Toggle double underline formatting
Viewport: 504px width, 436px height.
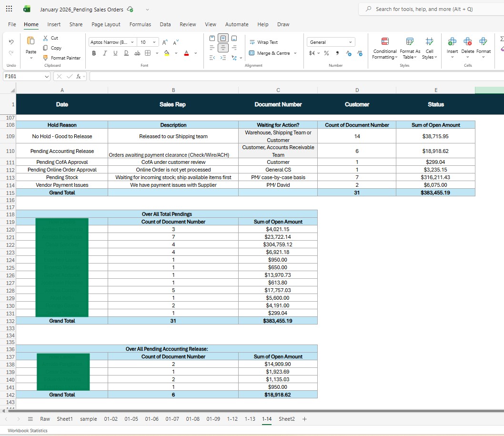point(126,53)
